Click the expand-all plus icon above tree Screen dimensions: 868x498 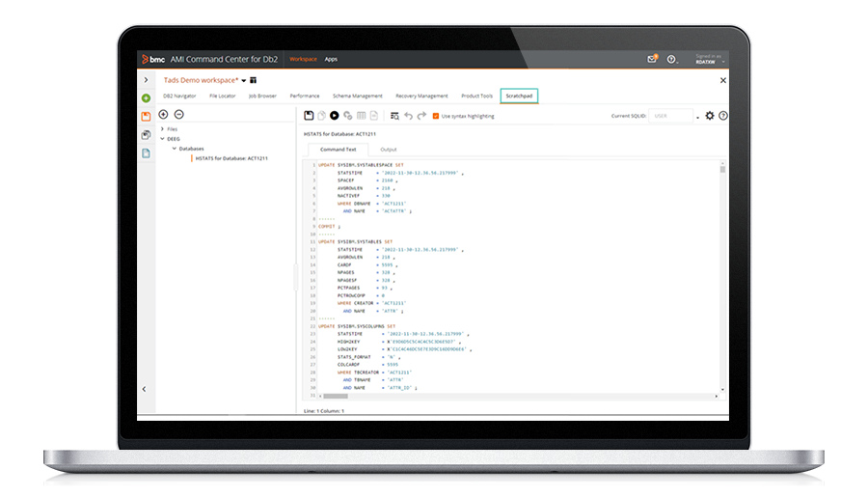tap(163, 115)
